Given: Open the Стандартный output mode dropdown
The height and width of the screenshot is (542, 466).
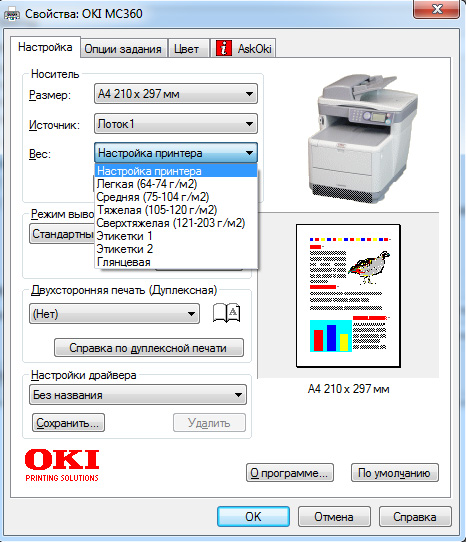Looking at the screenshot, I should [62, 234].
